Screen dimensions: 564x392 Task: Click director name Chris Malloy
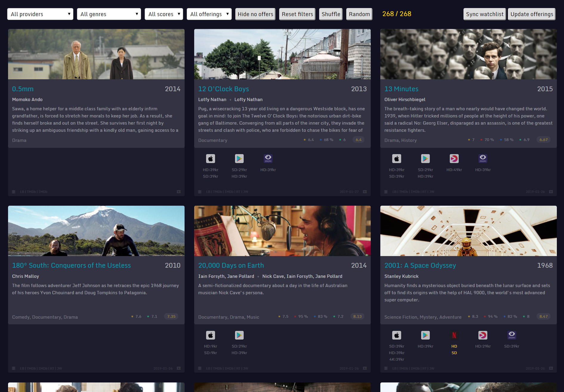(x=26, y=276)
